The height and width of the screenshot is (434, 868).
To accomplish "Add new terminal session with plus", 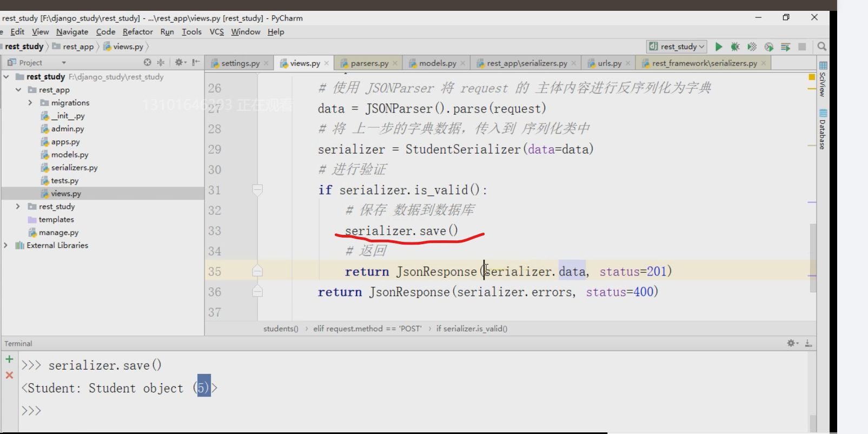I will [x=9, y=359].
